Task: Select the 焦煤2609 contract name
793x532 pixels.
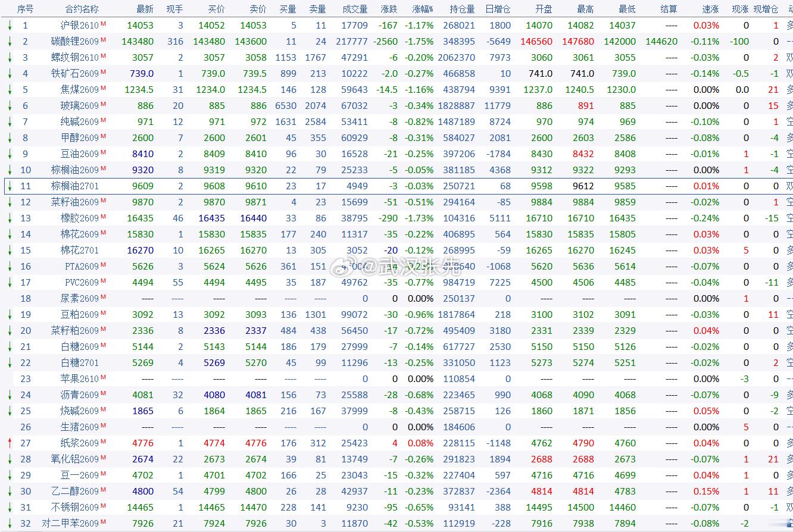Action: coord(79,89)
